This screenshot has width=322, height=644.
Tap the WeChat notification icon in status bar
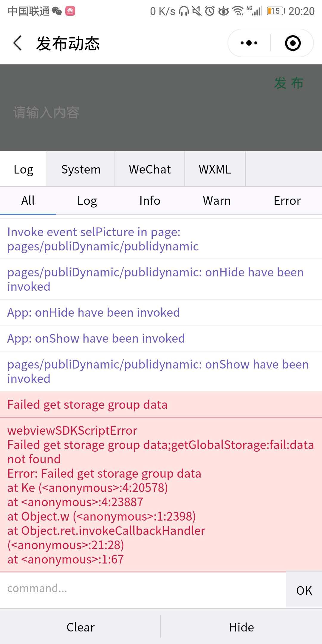[57, 11]
